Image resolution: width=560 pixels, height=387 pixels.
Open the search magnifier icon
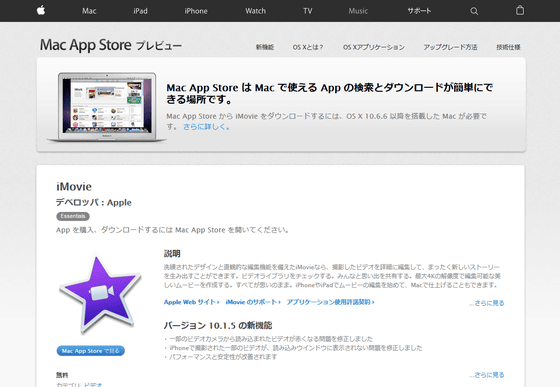474,11
